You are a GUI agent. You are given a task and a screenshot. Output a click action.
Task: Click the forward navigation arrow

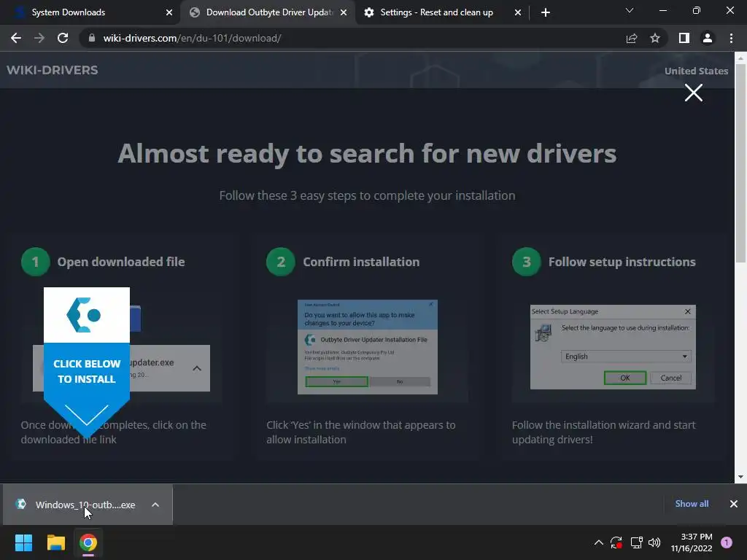tap(39, 38)
